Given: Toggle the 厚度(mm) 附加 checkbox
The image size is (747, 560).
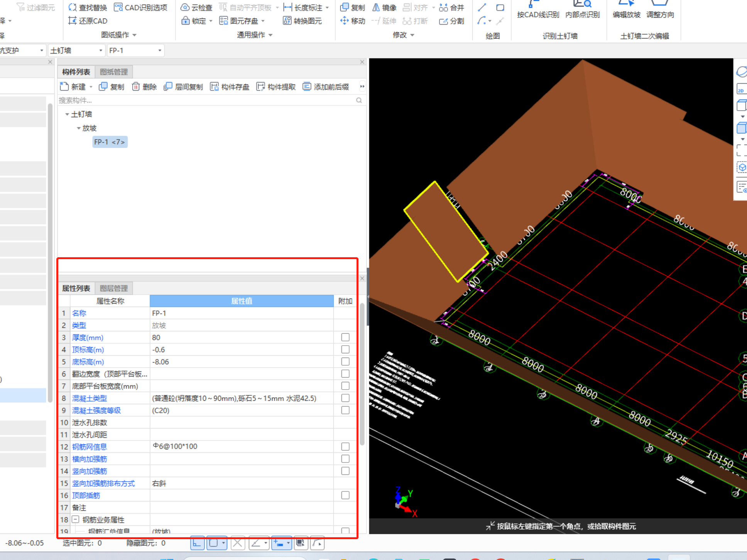Looking at the screenshot, I should pyautogui.click(x=345, y=337).
